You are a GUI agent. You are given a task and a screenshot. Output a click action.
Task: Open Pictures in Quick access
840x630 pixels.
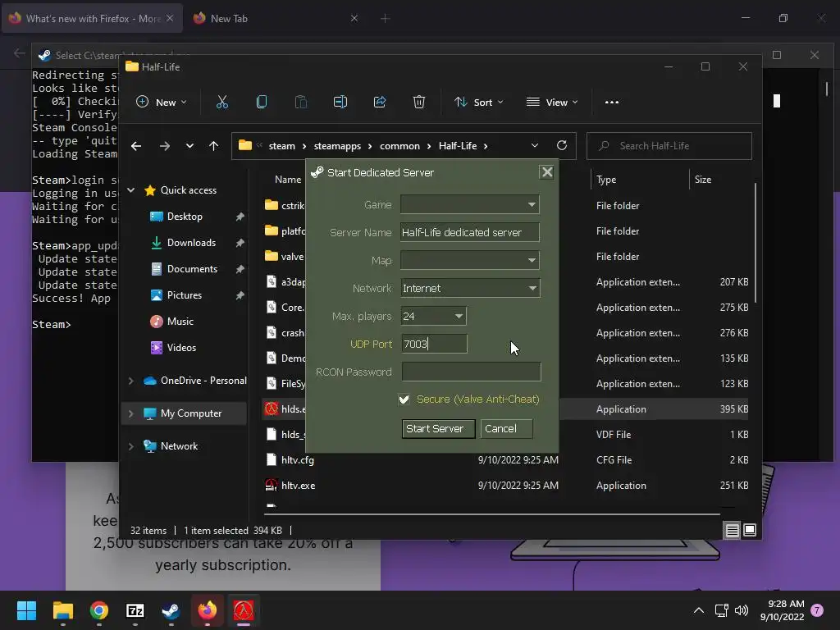[185, 295]
